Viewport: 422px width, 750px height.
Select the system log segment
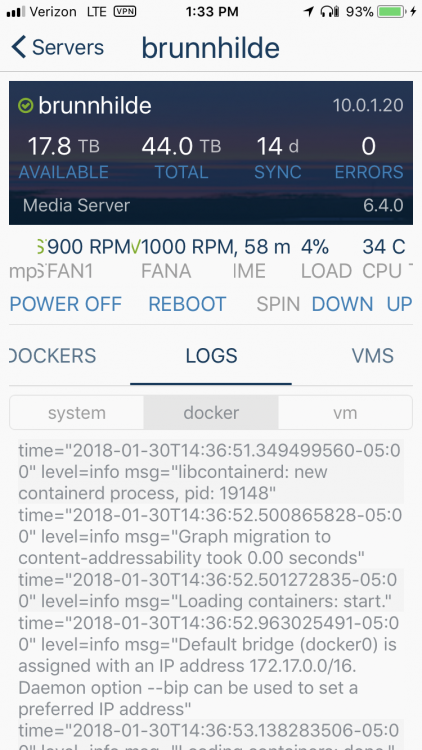pos(77,412)
